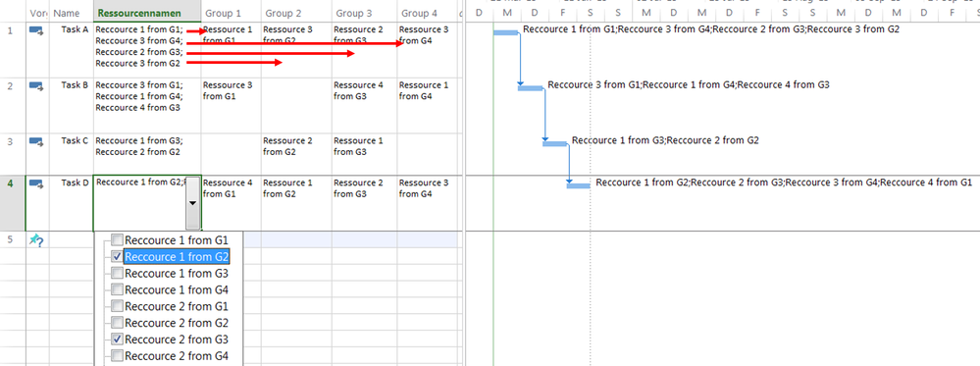Viewport: 980px width, 366px height.
Task: Check Reccource 1 from G1 checkbox
Action: pyautogui.click(x=117, y=239)
